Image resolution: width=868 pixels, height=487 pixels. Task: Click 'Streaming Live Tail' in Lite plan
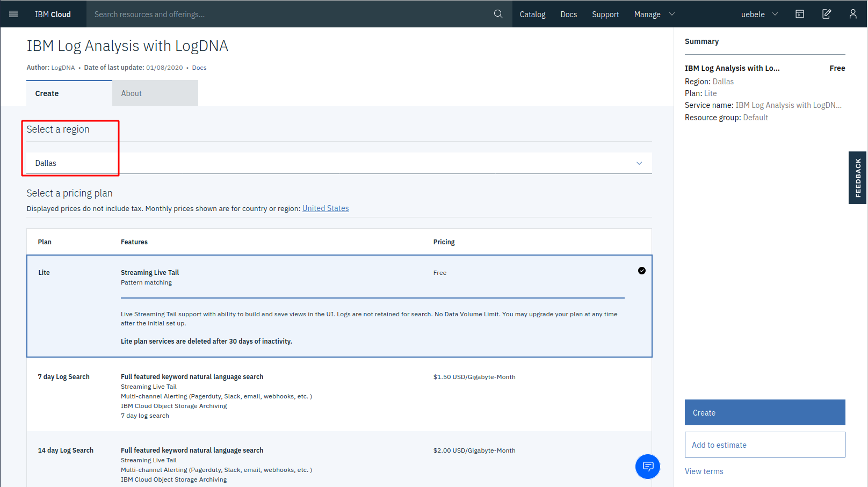(x=150, y=273)
